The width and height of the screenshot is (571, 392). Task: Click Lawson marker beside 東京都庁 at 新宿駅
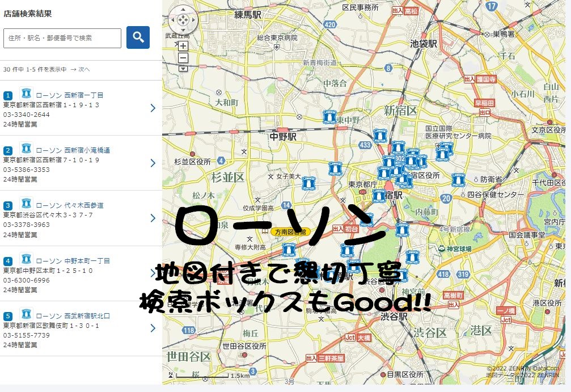(x=379, y=196)
